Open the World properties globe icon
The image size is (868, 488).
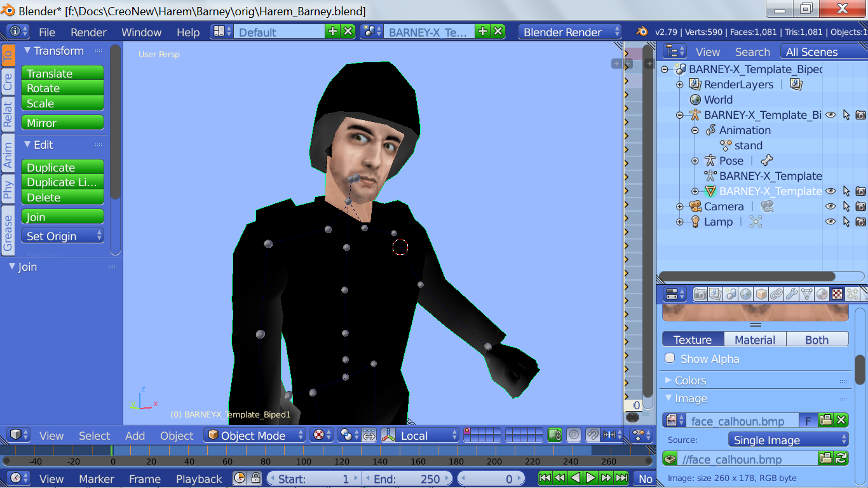(x=745, y=294)
